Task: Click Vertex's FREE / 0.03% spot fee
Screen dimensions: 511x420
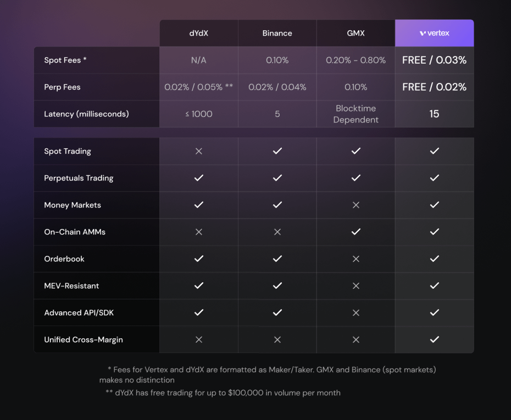Action: (435, 60)
